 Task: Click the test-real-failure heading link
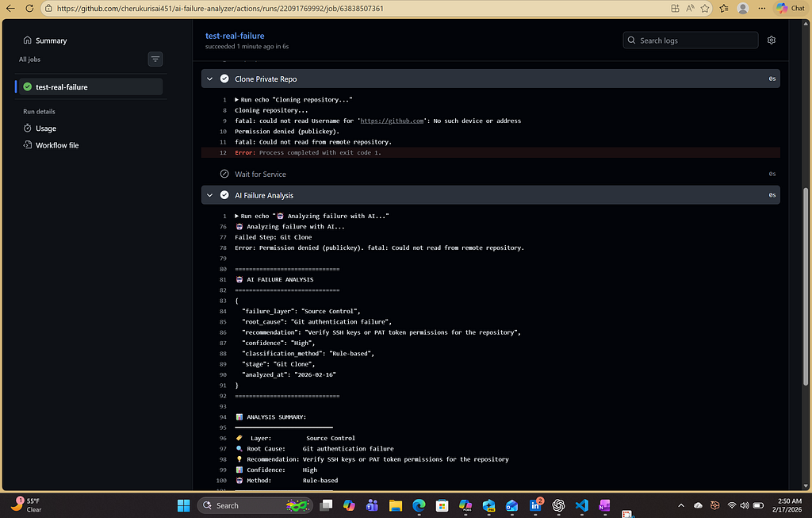(235, 36)
